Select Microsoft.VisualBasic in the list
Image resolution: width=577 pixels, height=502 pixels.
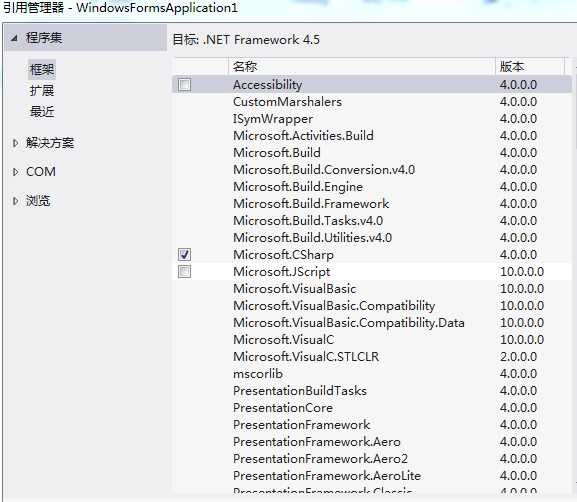pos(372,289)
